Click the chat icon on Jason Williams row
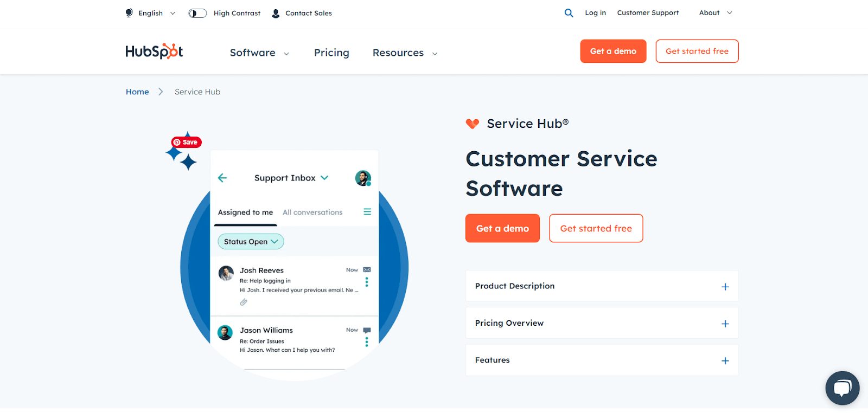Image resolution: width=868 pixels, height=413 pixels. [x=367, y=330]
